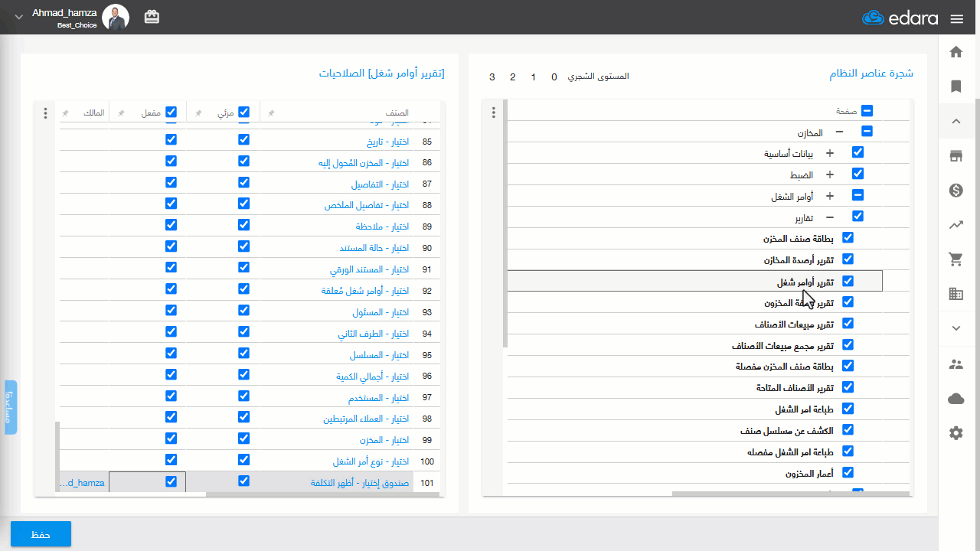The image size is (980, 551).
Task: Open three-dot menu of the permissions table
Action: coord(45,113)
